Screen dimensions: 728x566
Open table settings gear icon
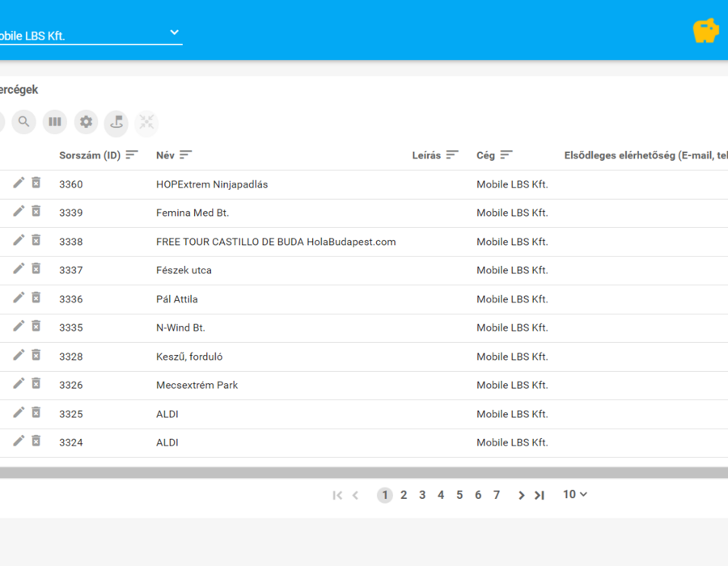[x=86, y=122]
